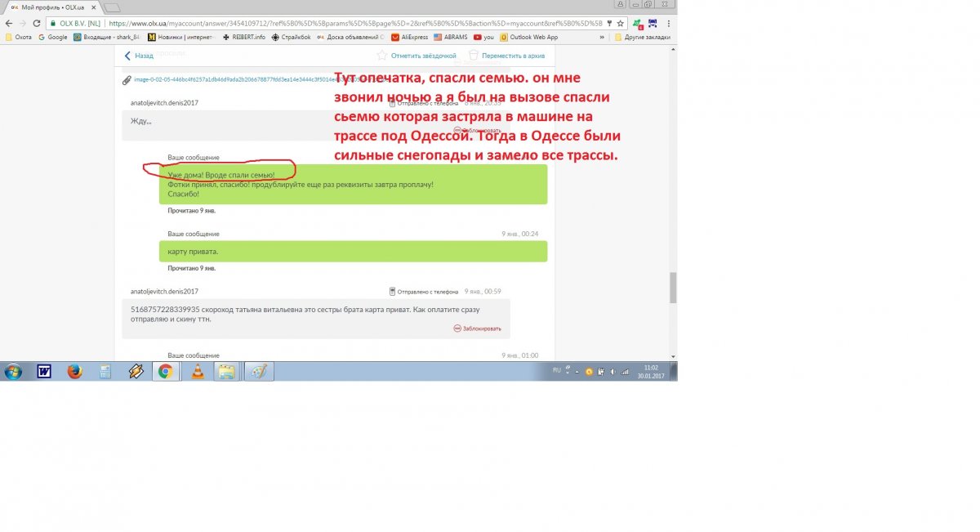Open the ABRAMS bookmark
980x532 pixels.
451,37
